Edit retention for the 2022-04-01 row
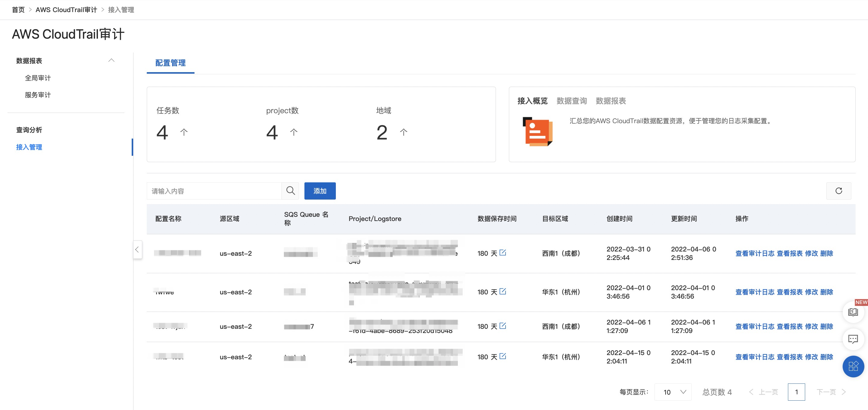This screenshot has width=868, height=410. pos(503,291)
